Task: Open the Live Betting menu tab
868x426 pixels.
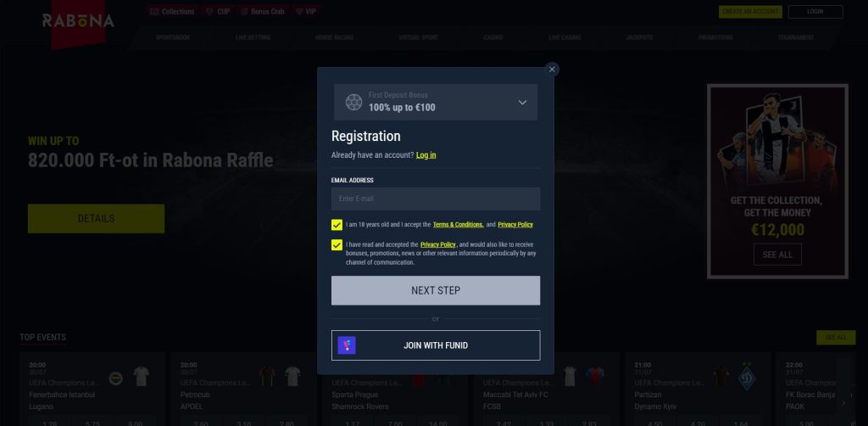Action: 253,37
